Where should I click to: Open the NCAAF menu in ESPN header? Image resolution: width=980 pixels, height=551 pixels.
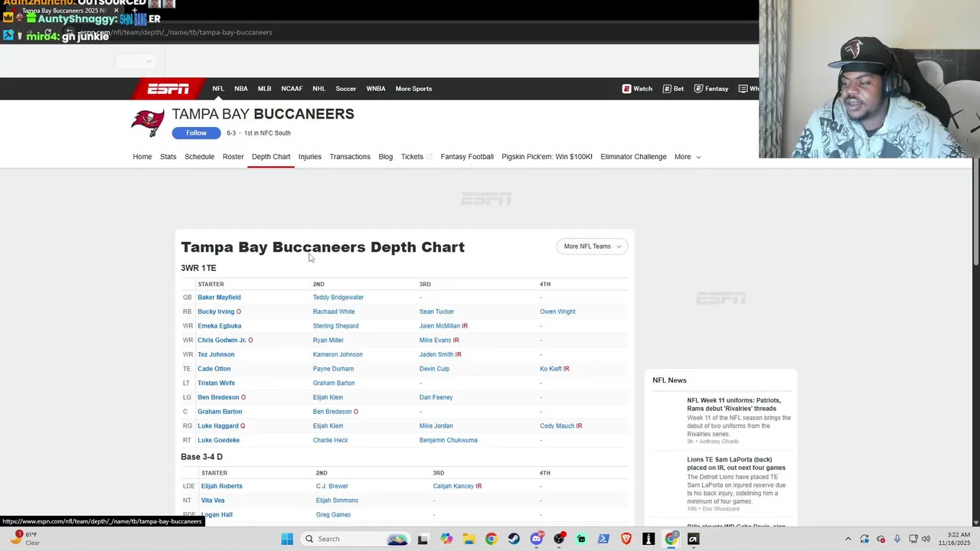pos(292,89)
